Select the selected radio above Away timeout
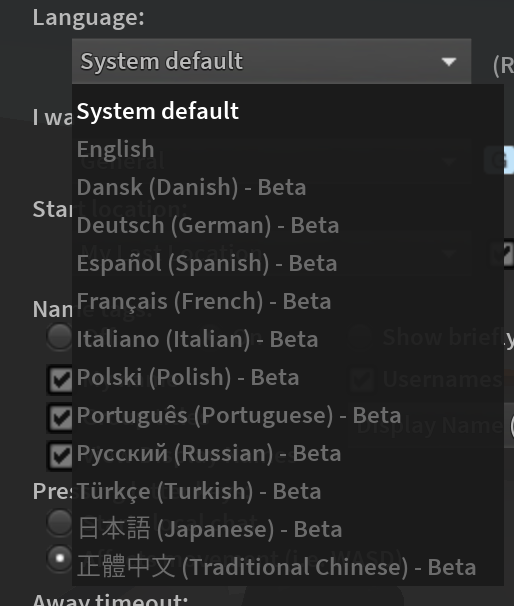 (59, 558)
